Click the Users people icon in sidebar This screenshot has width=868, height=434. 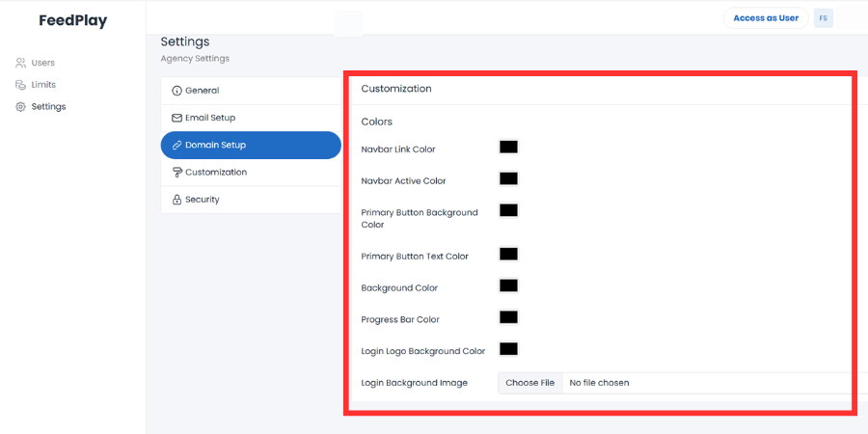(20, 63)
